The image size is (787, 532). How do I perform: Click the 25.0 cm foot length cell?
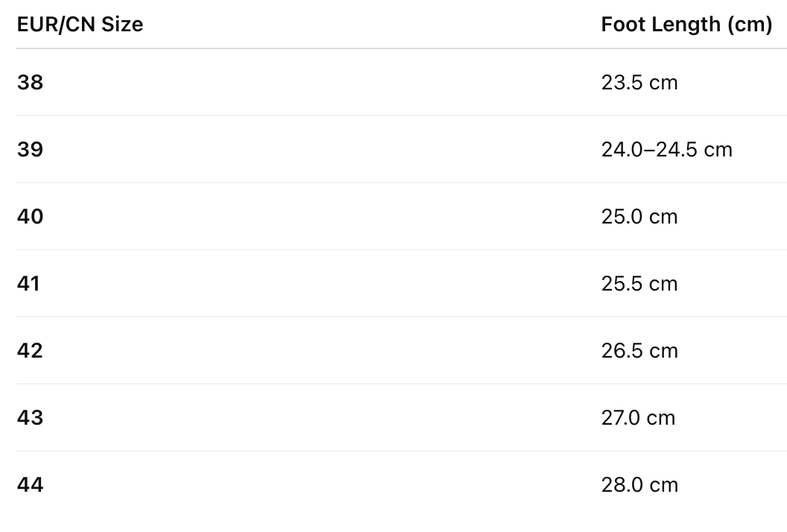(639, 216)
